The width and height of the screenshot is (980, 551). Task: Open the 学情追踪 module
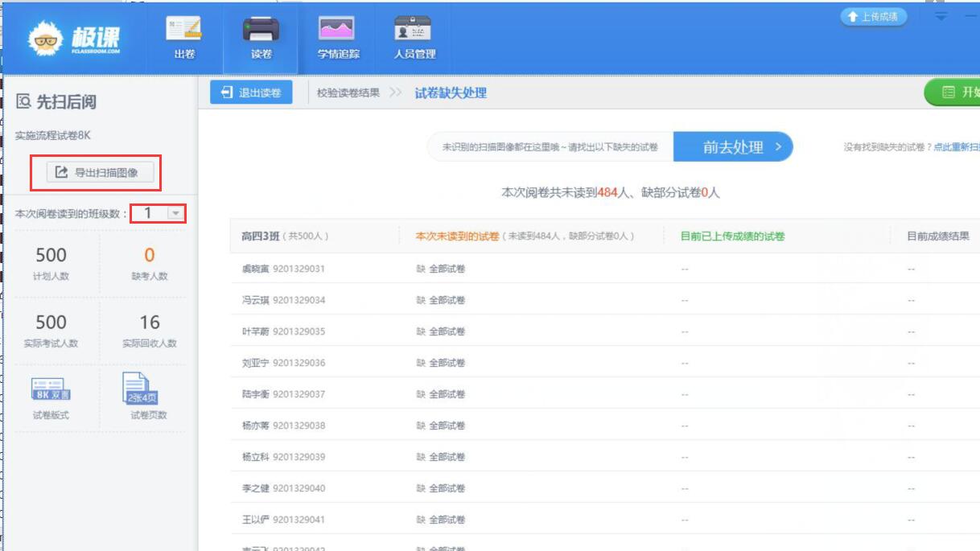coord(338,38)
